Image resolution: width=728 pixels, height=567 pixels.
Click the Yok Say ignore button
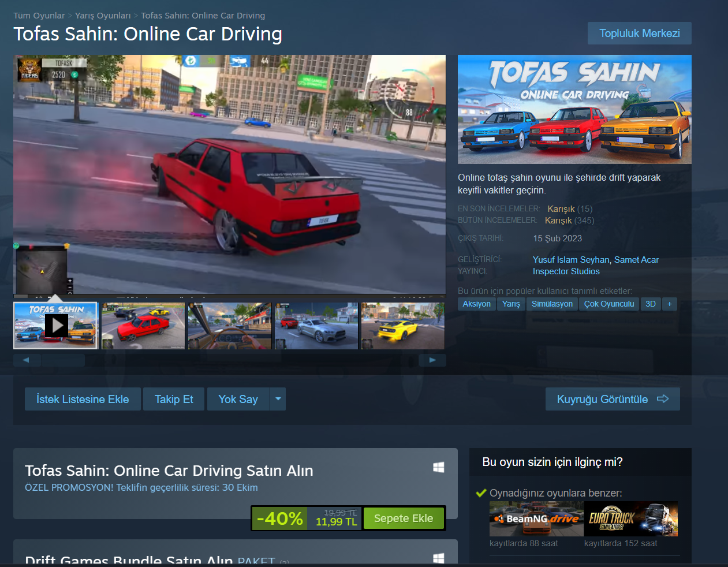pos(238,399)
